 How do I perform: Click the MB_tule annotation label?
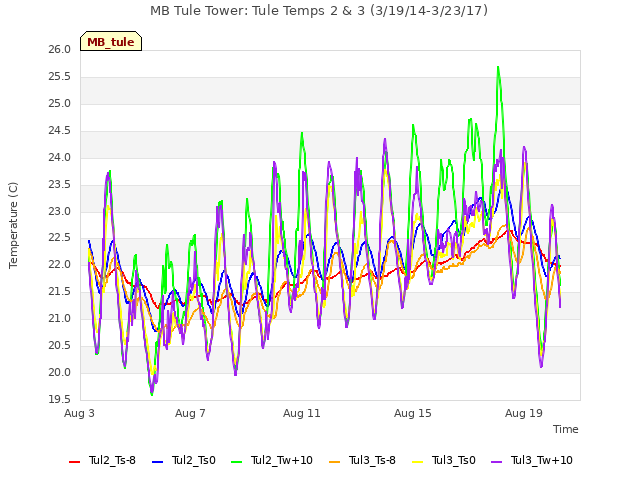[x=111, y=41]
